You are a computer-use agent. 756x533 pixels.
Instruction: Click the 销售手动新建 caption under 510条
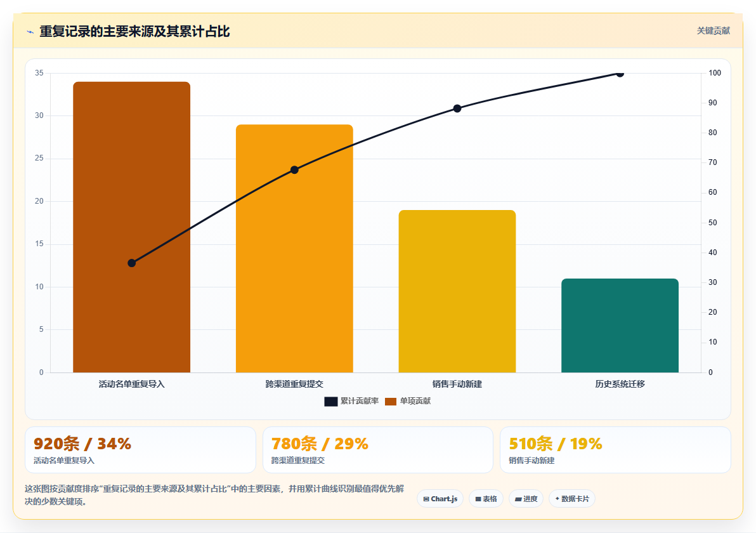pos(532,461)
